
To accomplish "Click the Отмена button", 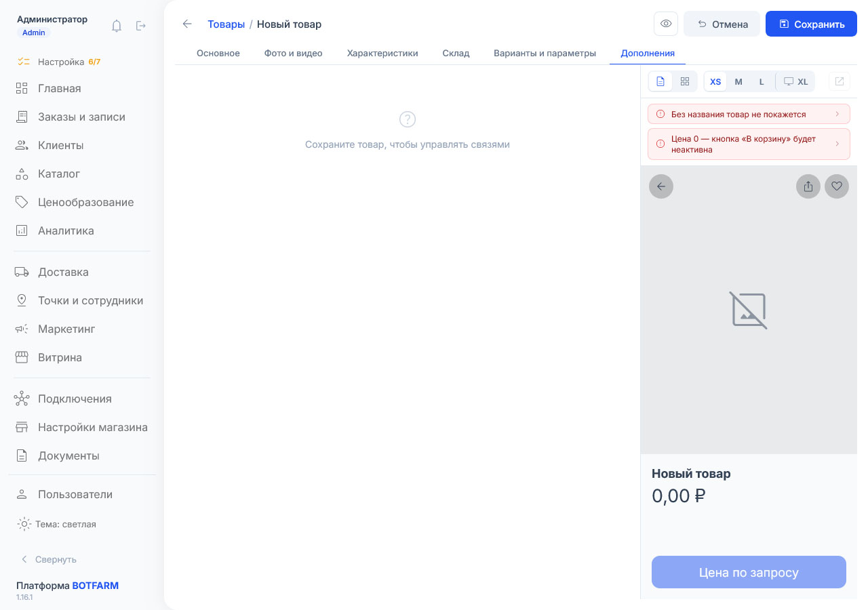I will click(722, 24).
